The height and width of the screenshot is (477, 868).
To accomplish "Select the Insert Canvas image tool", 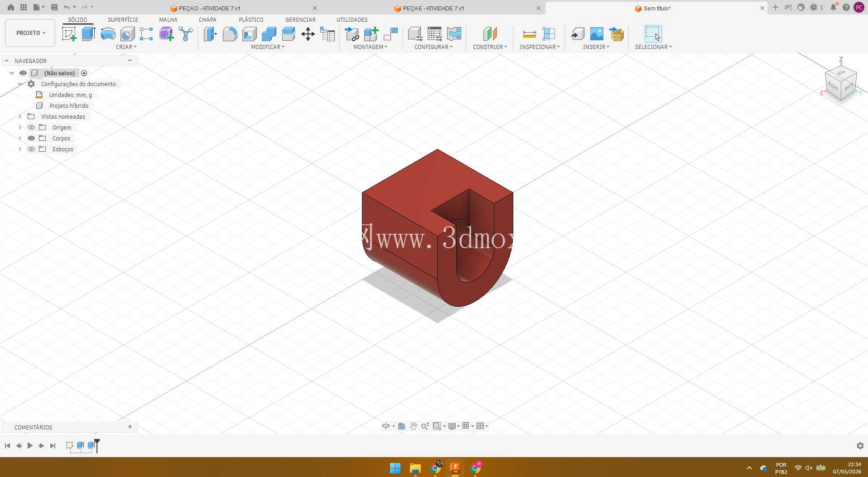I will (597, 34).
